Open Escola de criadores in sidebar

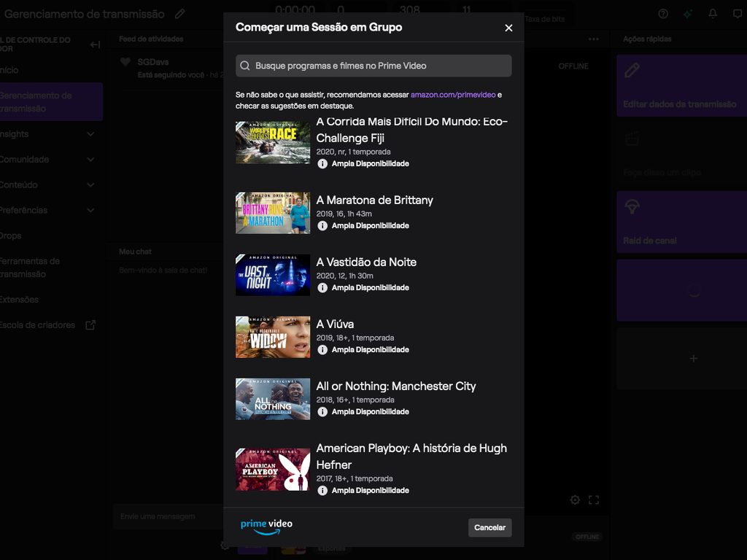pyautogui.click(x=37, y=325)
